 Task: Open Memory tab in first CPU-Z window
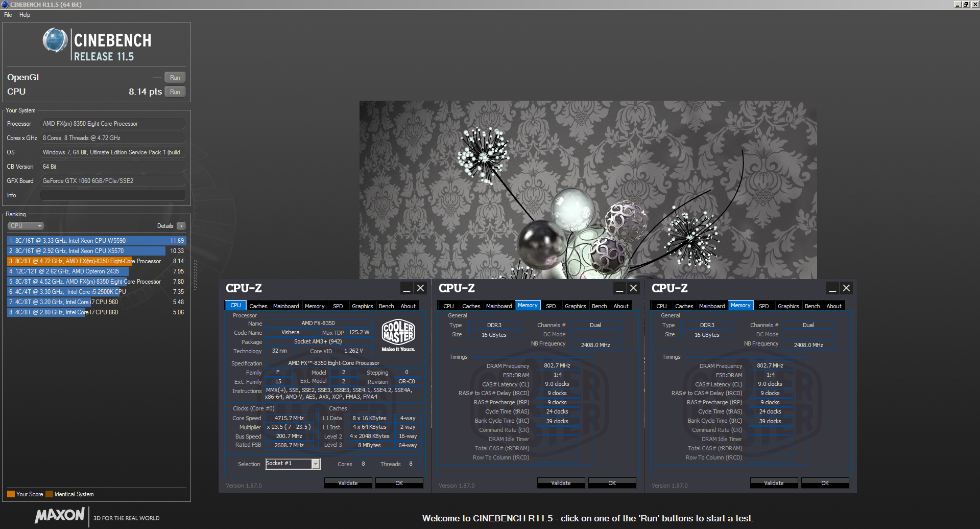315,306
